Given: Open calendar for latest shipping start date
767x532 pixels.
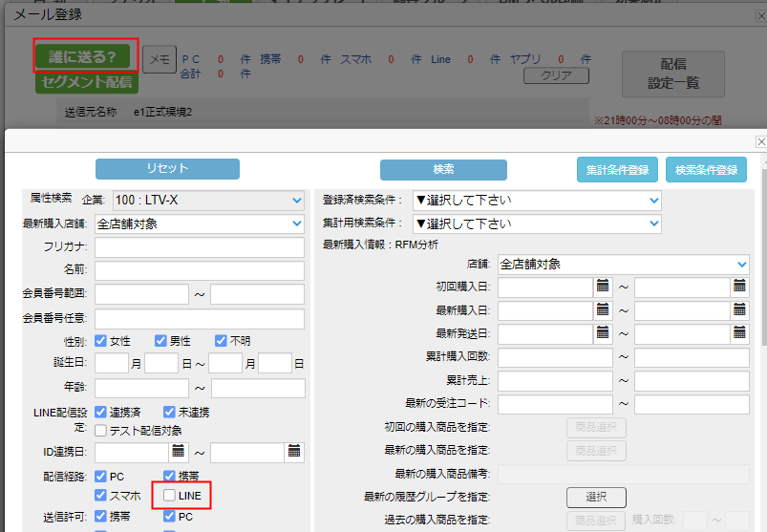Looking at the screenshot, I should (x=603, y=333).
